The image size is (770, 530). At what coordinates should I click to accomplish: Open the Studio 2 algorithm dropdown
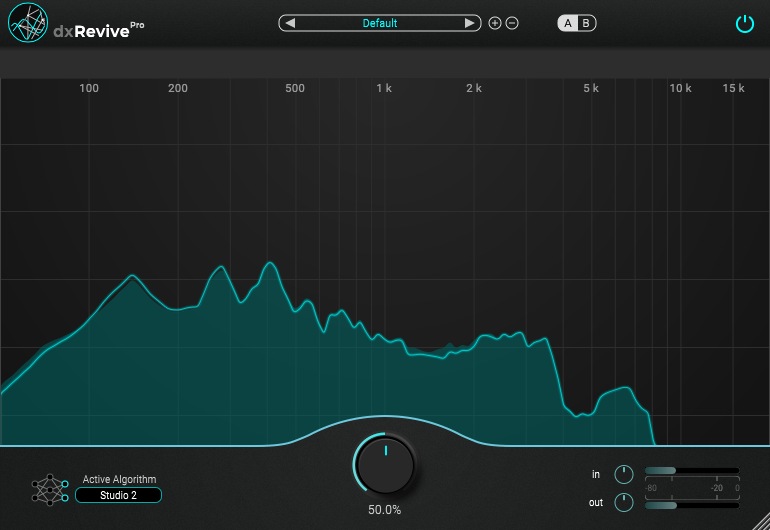(118, 495)
